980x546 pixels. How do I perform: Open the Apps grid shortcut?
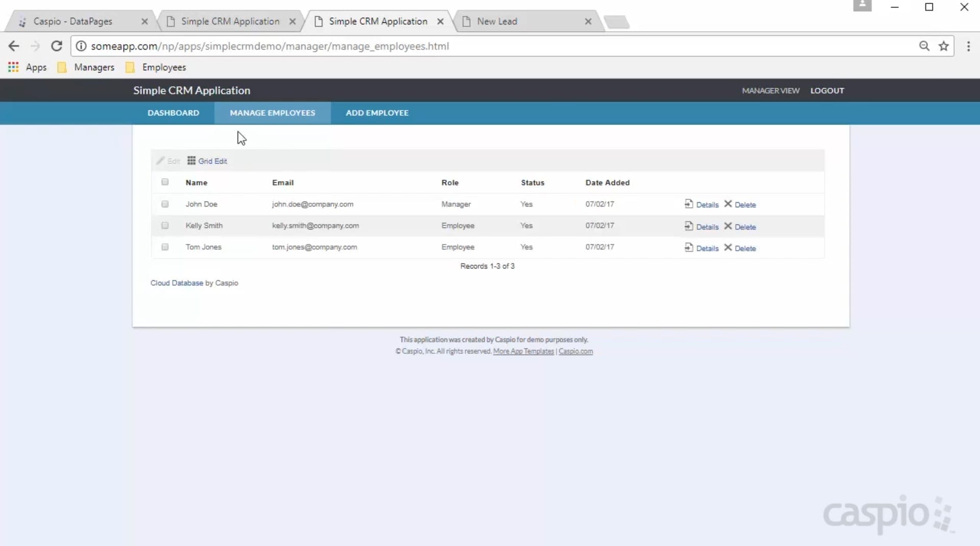tap(13, 67)
